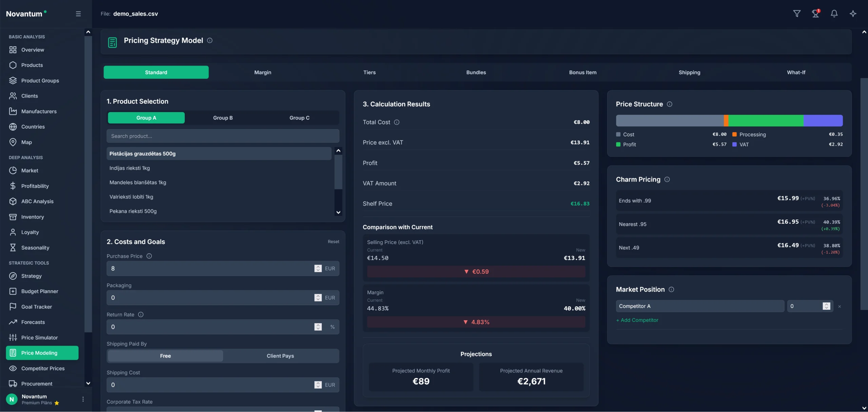Open the Map view in Basic Analysis
Viewport: 868px width, 412px height.
pyautogui.click(x=26, y=142)
